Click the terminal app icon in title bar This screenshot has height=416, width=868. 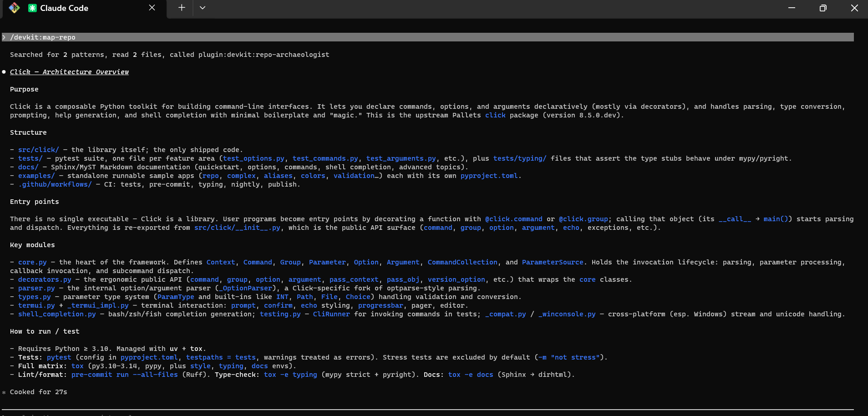14,8
